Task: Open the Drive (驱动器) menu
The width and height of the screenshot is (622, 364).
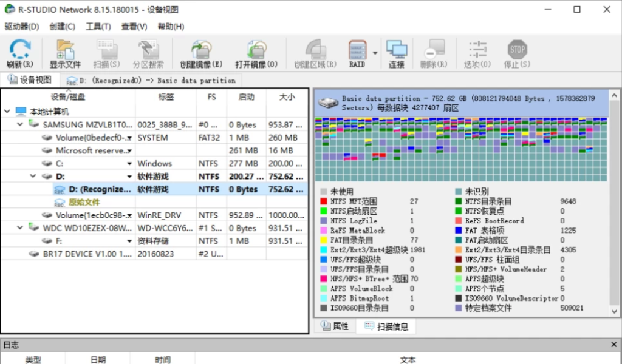Action: (21, 27)
